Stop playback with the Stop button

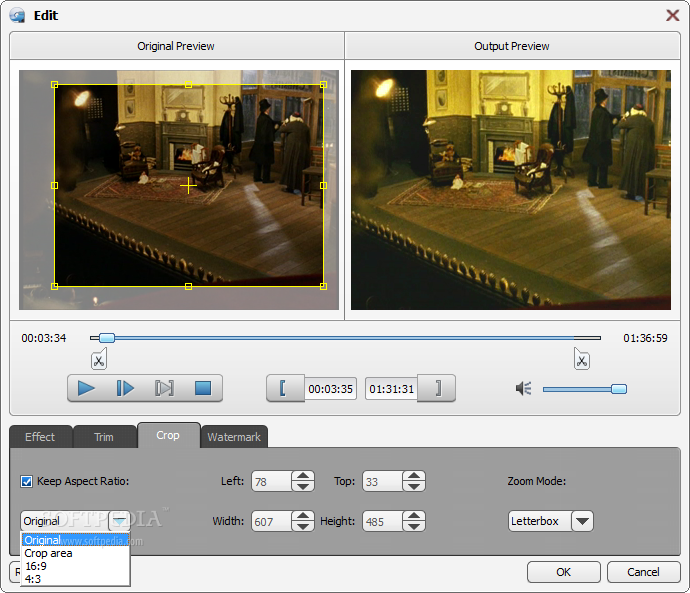(x=203, y=388)
